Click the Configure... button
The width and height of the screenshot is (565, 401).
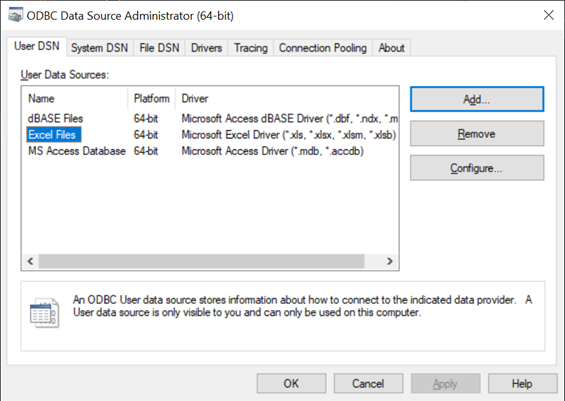[x=477, y=168]
